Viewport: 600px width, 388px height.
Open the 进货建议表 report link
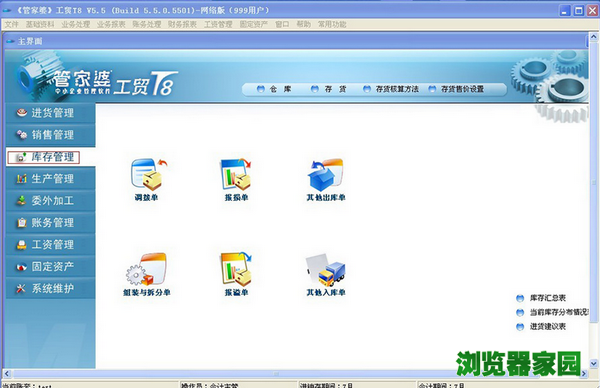click(548, 327)
